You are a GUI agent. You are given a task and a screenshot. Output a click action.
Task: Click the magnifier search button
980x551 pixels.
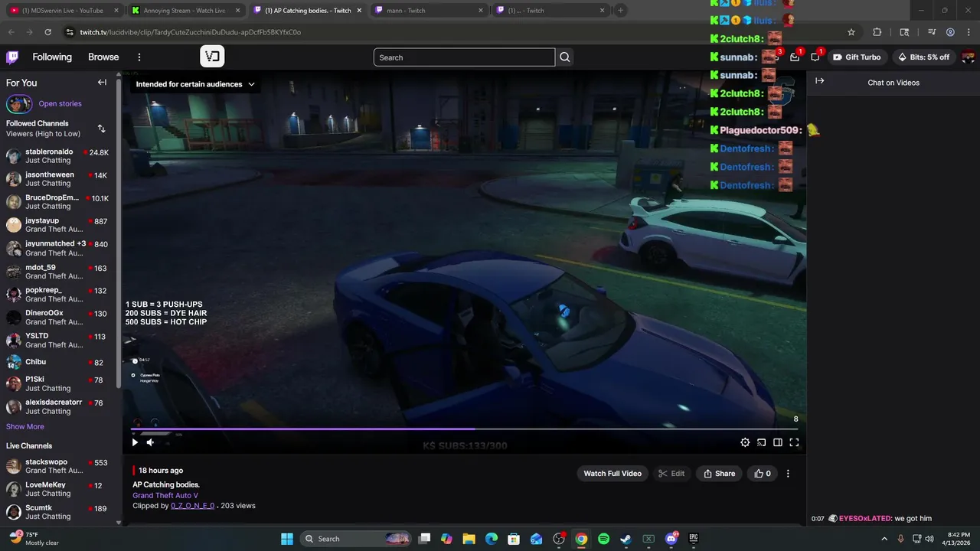(565, 57)
